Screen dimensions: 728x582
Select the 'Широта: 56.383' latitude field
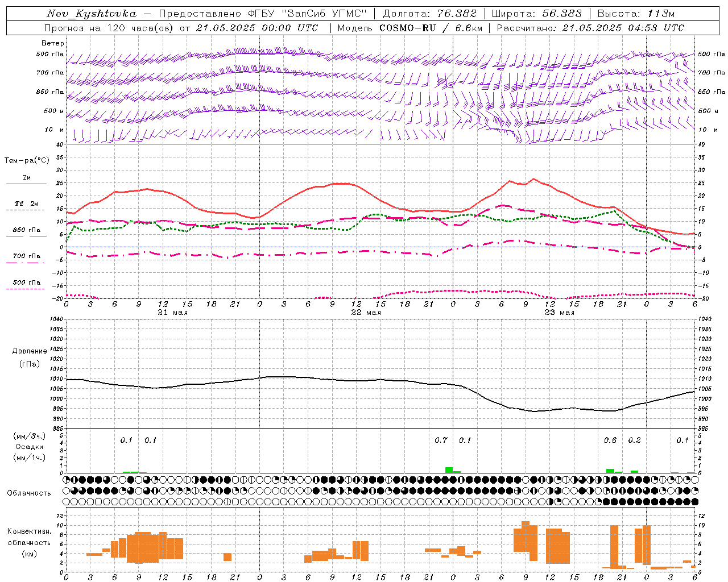point(536,14)
